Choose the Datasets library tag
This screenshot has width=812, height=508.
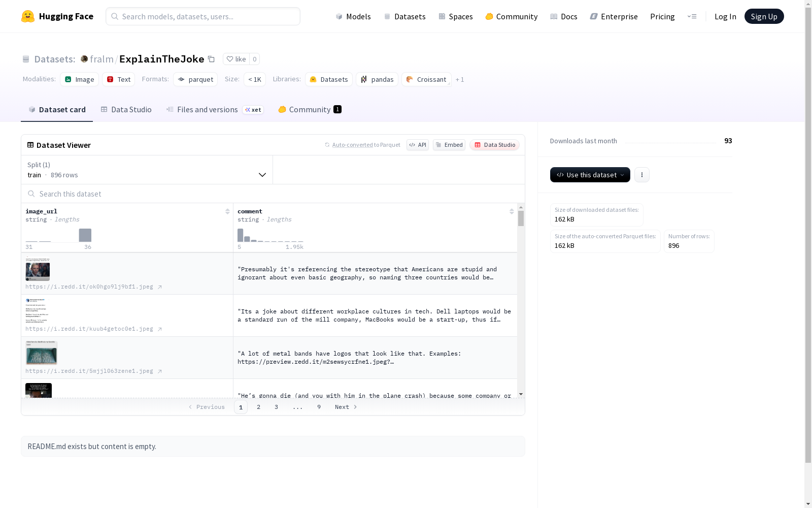[x=329, y=79]
